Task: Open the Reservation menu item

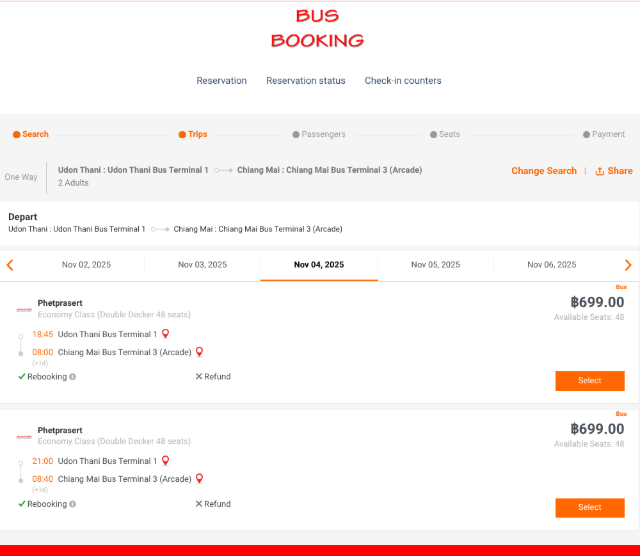Action: tap(221, 81)
